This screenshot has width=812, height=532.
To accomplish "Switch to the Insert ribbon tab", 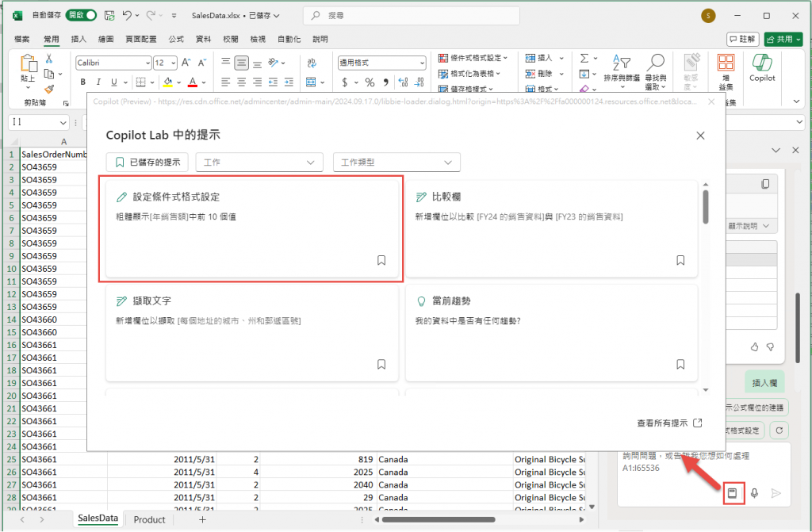I will [79, 39].
